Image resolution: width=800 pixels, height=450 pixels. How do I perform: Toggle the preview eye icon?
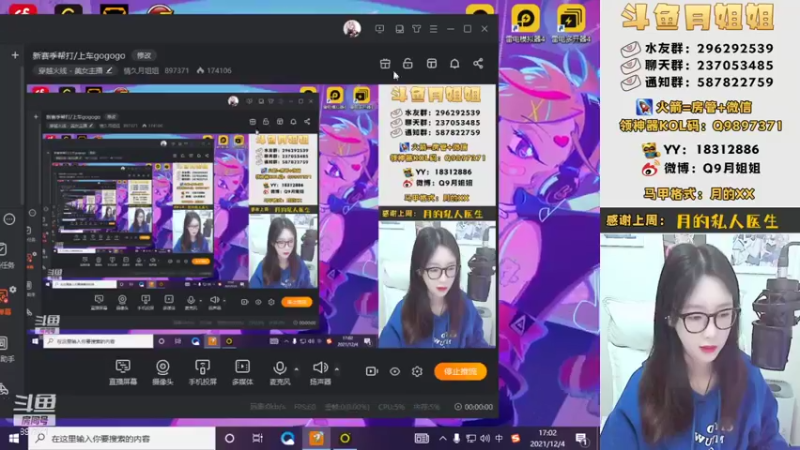[x=395, y=371]
